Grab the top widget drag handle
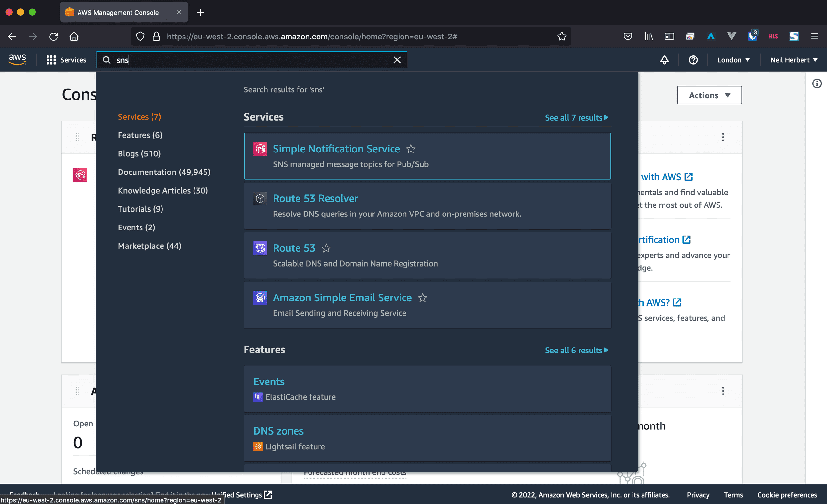The image size is (827, 504). click(x=78, y=137)
